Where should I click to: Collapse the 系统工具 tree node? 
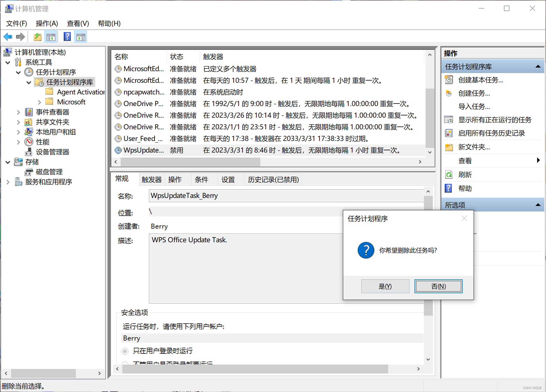click(x=8, y=63)
